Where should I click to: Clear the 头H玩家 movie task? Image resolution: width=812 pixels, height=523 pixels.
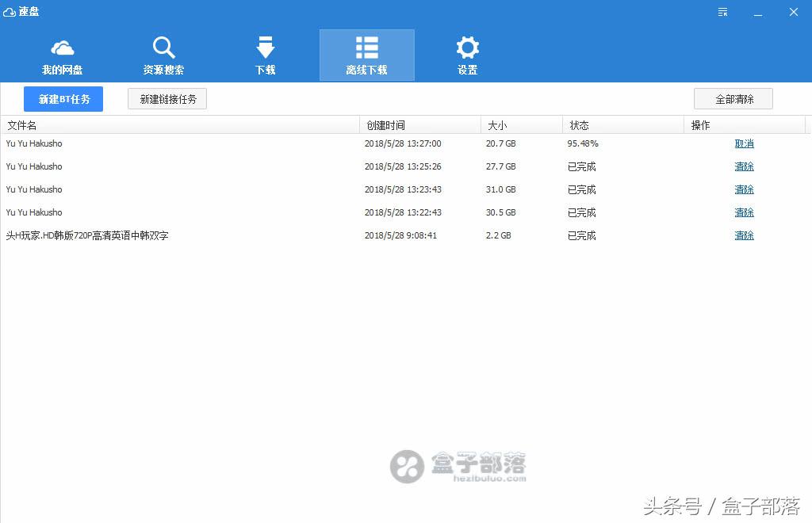[744, 235]
